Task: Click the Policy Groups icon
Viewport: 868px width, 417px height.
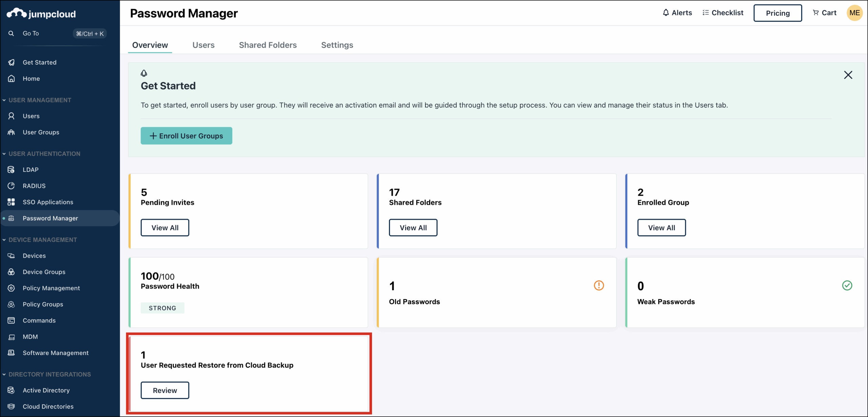Action: point(11,304)
